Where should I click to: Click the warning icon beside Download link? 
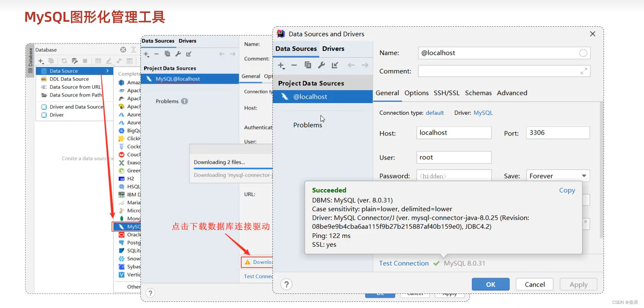tap(248, 262)
